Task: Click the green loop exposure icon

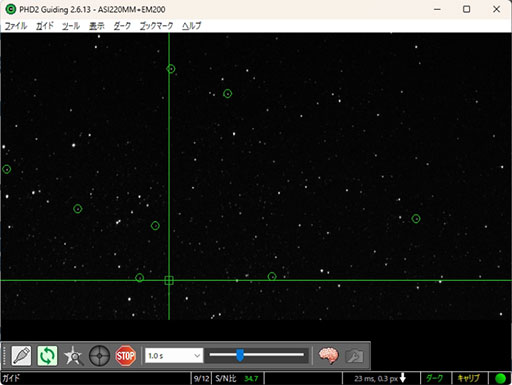Action: [x=47, y=356]
